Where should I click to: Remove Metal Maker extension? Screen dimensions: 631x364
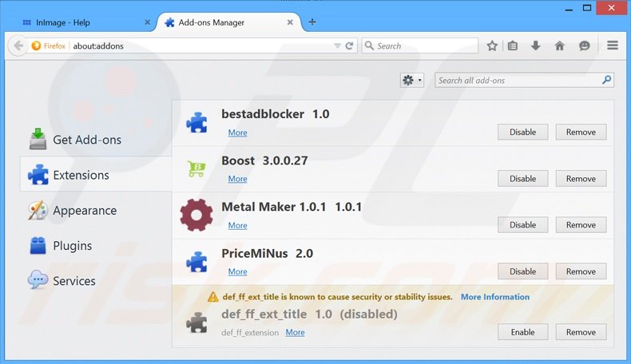tap(581, 225)
